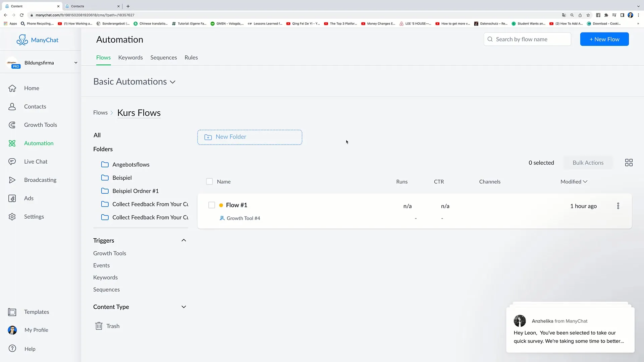Sort by Modified column

(x=574, y=182)
